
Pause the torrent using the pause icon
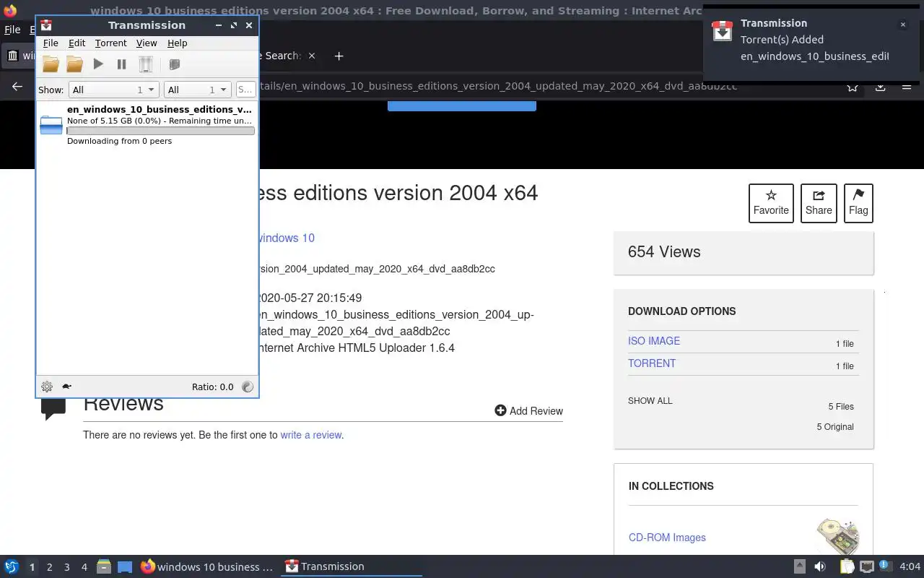(121, 64)
